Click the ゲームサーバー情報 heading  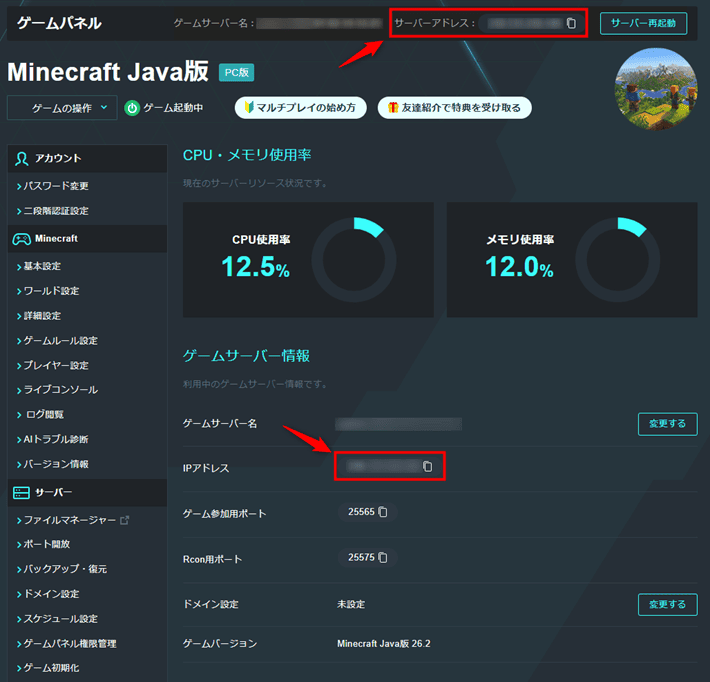tap(246, 356)
